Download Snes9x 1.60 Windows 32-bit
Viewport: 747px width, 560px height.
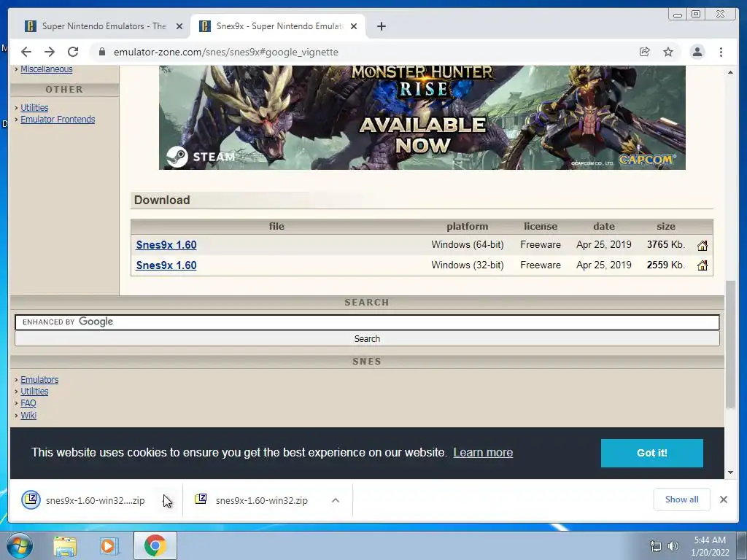click(166, 265)
